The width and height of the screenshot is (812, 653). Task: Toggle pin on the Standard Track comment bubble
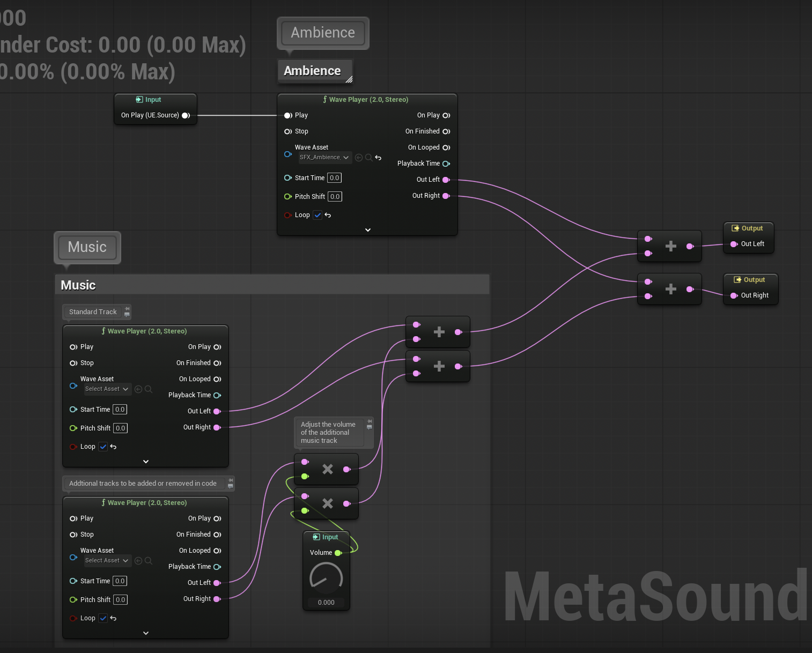pyautogui.click(x=127, y=308)
